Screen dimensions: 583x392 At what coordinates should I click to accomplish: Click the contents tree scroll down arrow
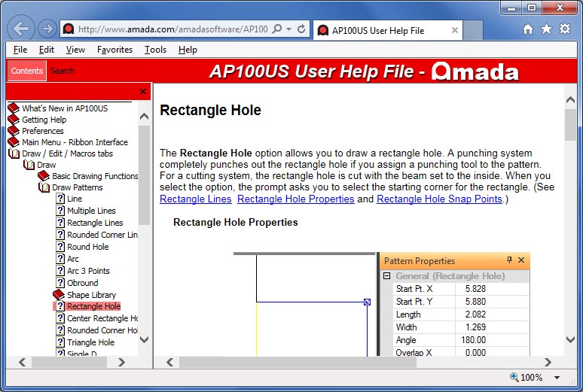click(x=145, y=339)
